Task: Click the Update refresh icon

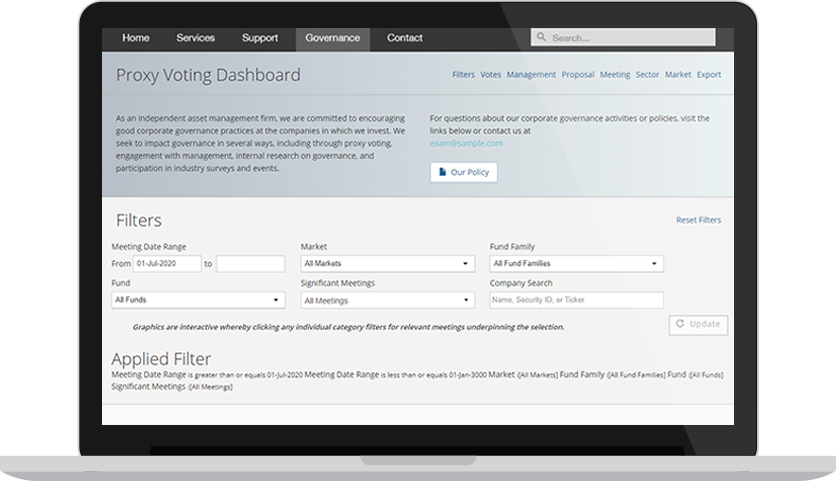Action: 680,324
